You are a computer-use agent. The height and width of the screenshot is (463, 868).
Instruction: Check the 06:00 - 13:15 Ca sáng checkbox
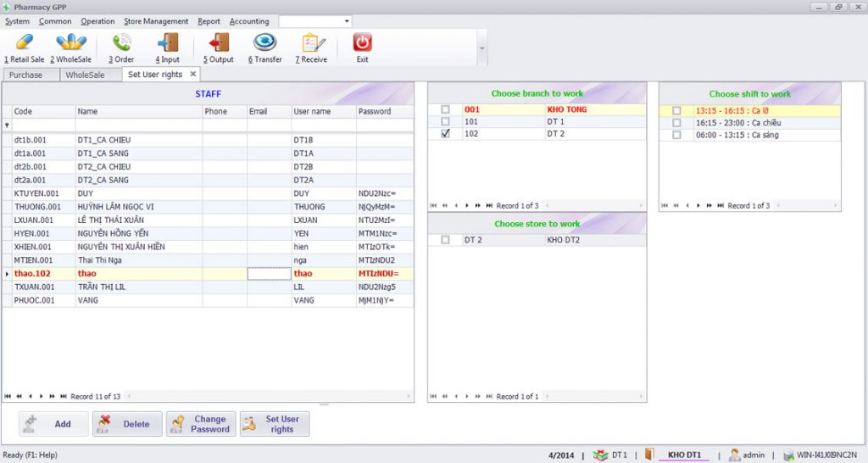click(676, 135)
